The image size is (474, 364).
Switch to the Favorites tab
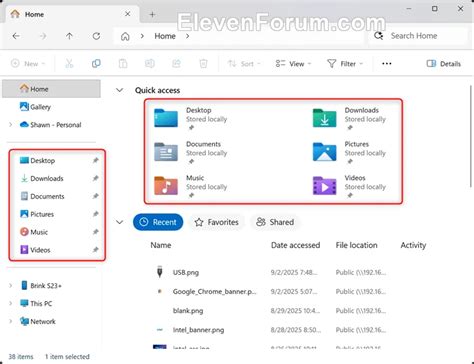click(x=217, y=222)
